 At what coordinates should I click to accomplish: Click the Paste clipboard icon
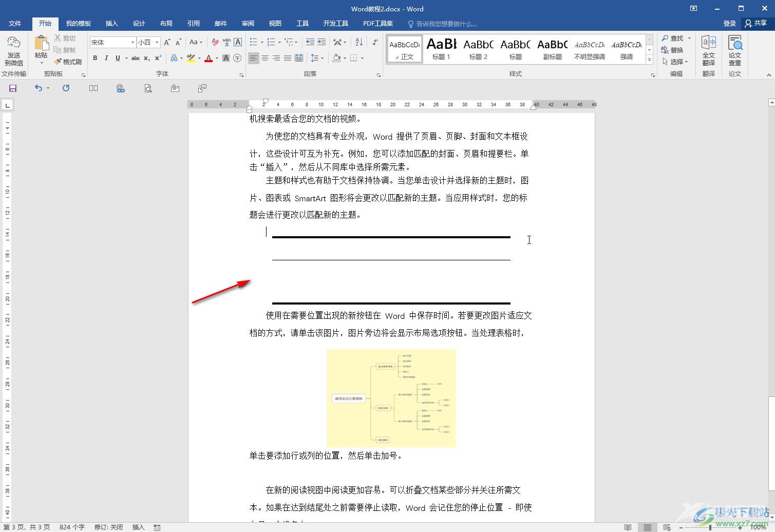[x=41, y=43]
